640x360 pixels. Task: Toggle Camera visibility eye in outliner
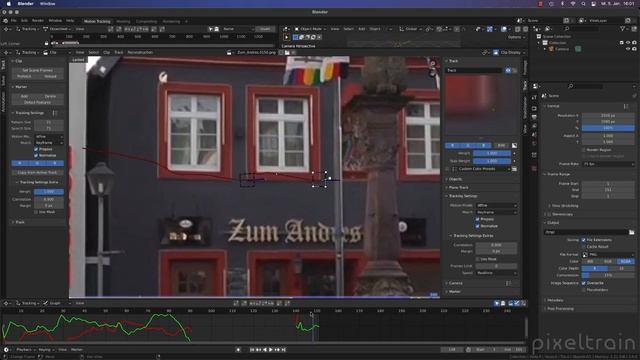coord(628,49)
